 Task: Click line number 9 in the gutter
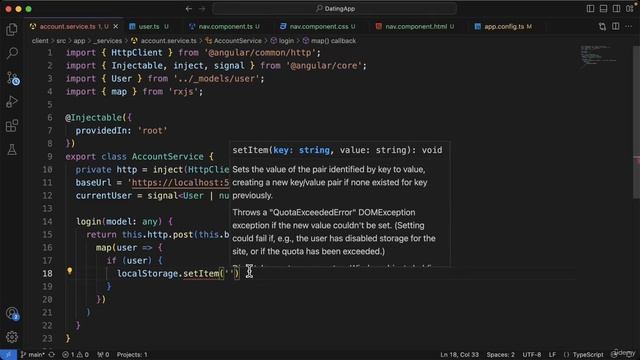[x=50, y=157]
